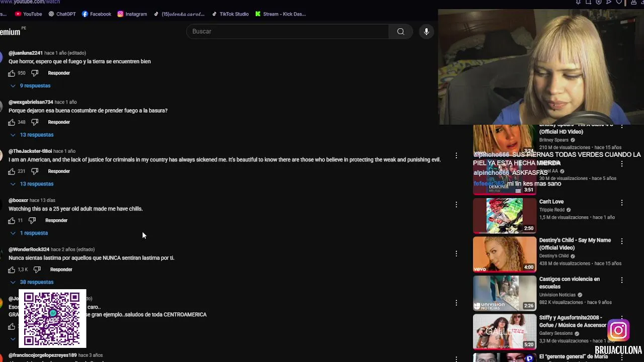Open the ChatGPT bookmark
The image size is (644, 362).
pos(62,14)
